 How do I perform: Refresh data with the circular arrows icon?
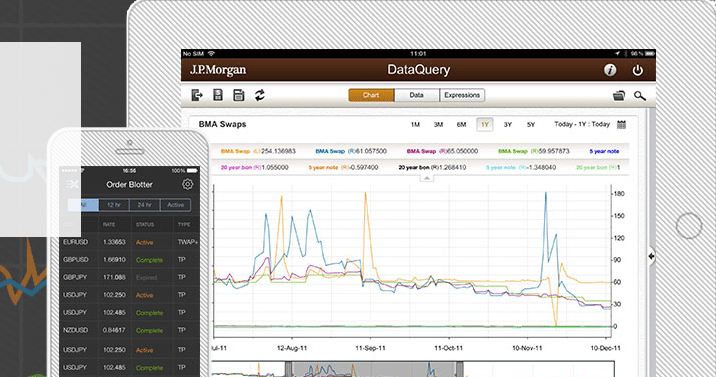(x=260, y=95)
